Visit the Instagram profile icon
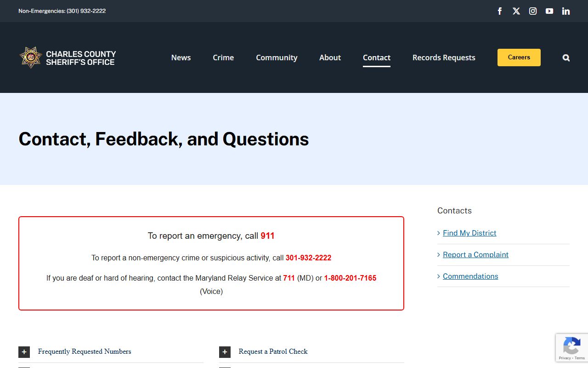The height and width of the screenshot is (368, 588). click(x=533, y=11)
